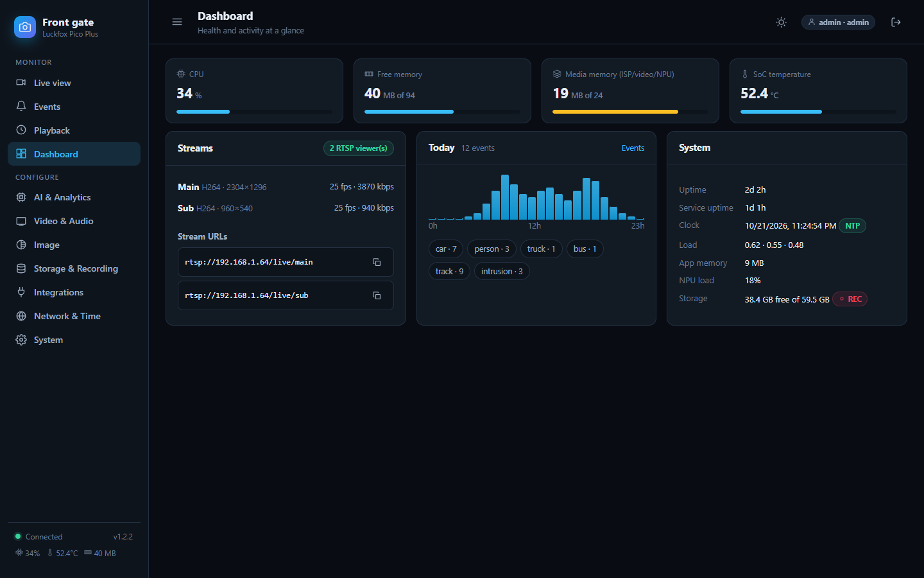This screenshot has height=578, width=924.
Task: Click the Network & Time globe icon
Action: (21, 316)
